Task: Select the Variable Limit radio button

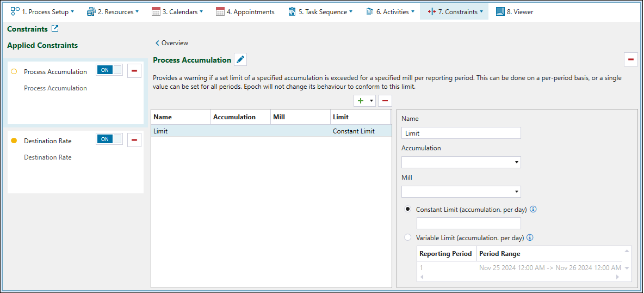Action: coord(408,237)
